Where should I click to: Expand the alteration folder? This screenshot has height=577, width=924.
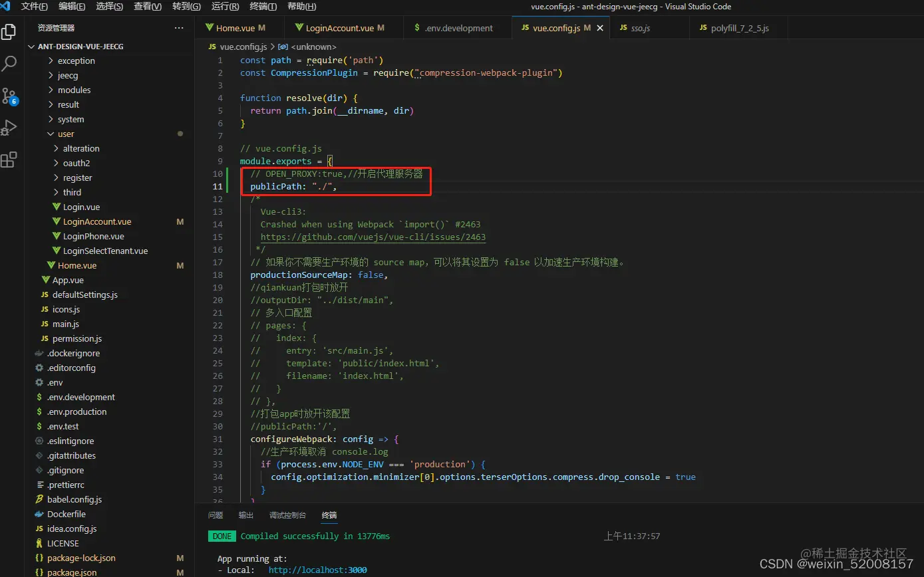pyautogui.click(x=57, y=148)
